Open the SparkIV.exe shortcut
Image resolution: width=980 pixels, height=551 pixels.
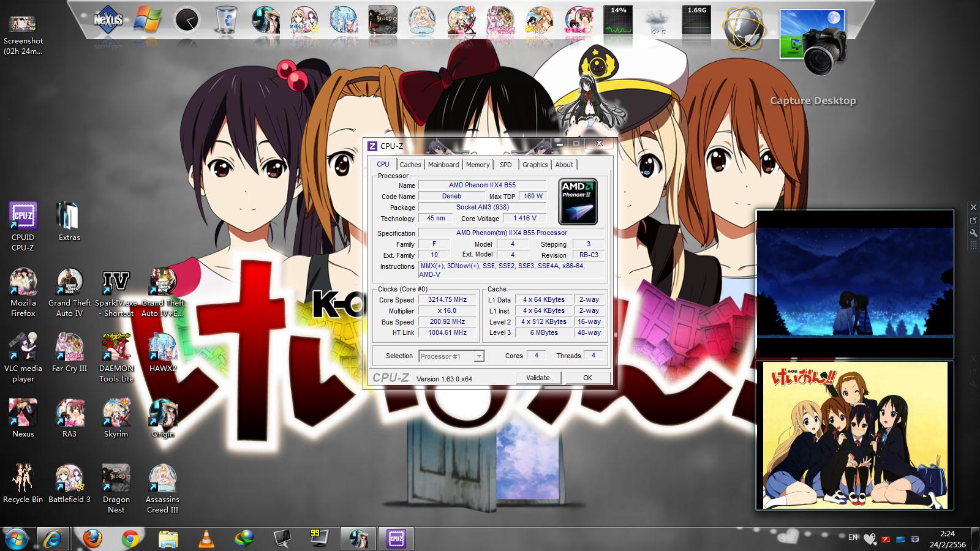pos(116,293)
